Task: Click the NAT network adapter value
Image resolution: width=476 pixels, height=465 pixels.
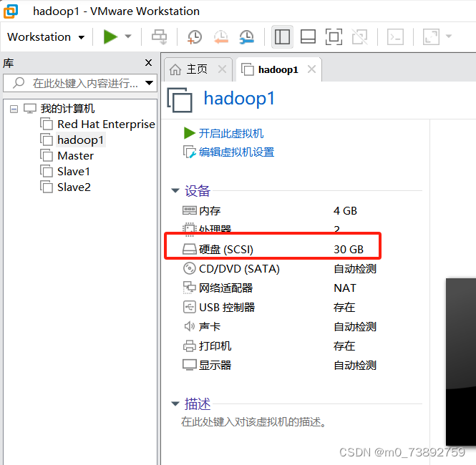Action: [x=345, y=288]
